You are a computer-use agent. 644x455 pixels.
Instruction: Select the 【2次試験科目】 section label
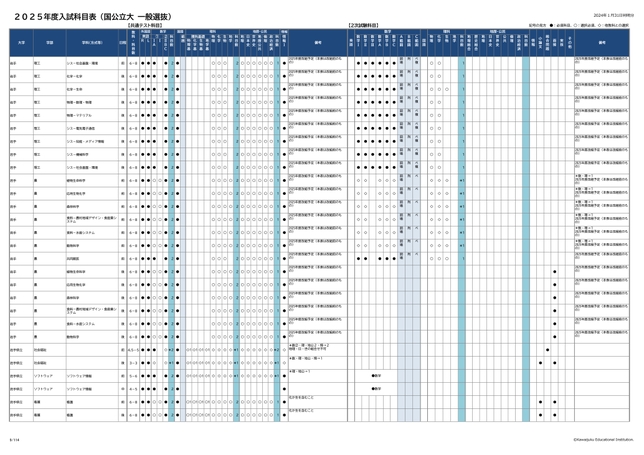coord(363,24)
